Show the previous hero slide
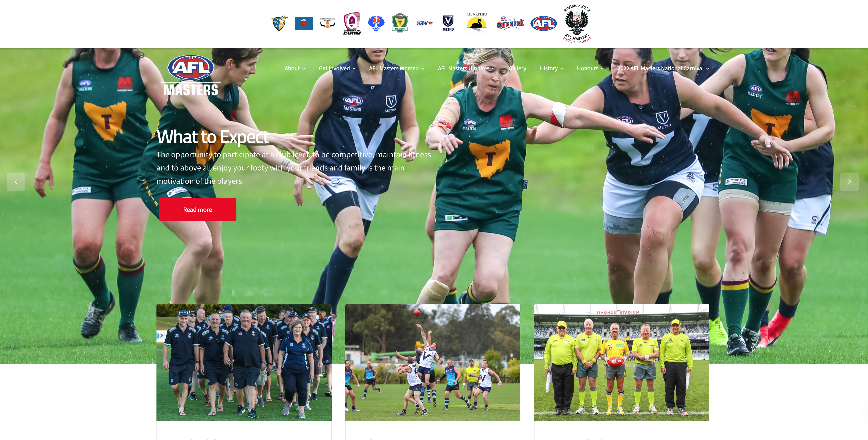 click(16, 182)
